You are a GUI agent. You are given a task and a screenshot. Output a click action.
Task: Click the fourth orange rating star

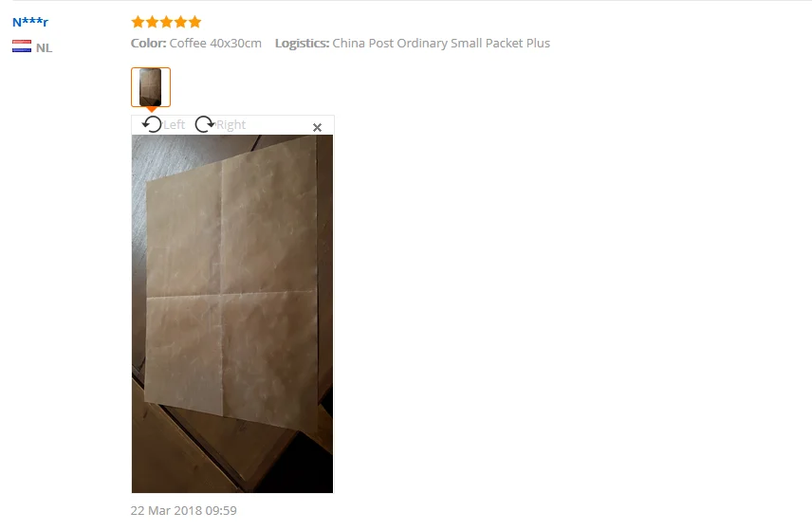point(181,22)
